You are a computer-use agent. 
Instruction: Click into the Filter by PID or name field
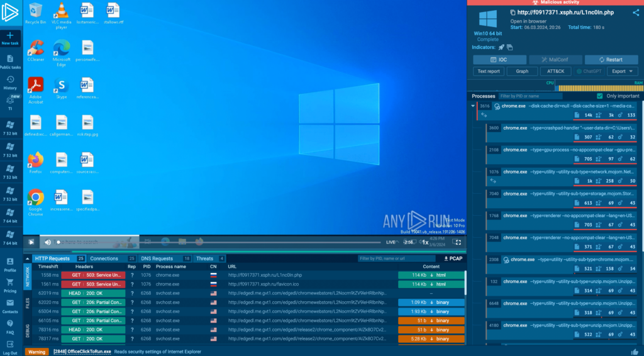point(530,96)
